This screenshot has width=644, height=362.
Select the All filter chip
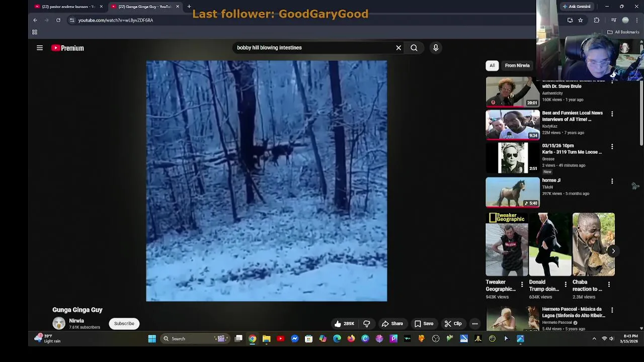492,65
